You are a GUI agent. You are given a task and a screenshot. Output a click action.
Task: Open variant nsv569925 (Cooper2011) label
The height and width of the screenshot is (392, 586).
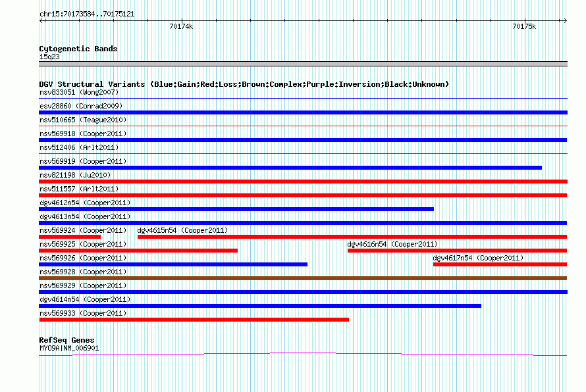(83, 244)
